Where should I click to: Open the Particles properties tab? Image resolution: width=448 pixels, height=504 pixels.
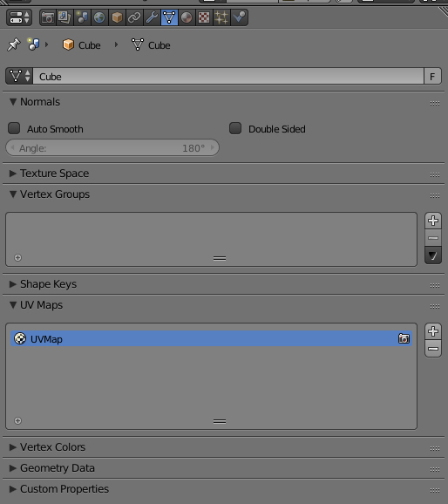point(221,17)
